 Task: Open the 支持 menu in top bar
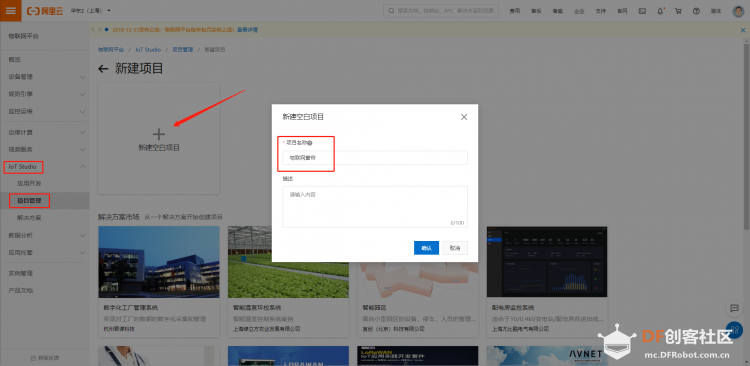pos(601,11)
